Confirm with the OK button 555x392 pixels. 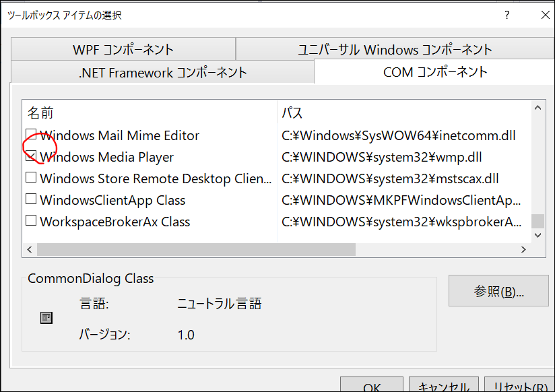click(372, 385)
